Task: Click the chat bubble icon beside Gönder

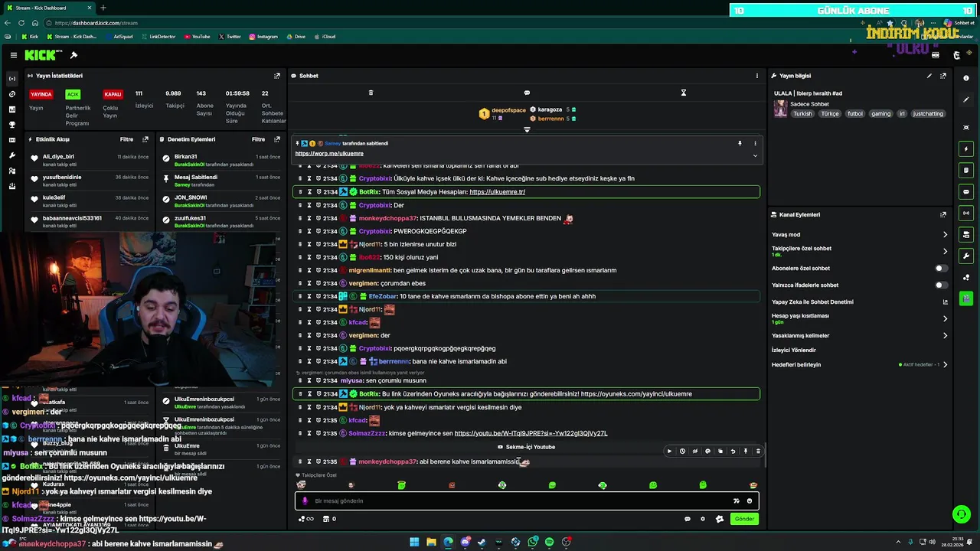Action: coord(687,519)
